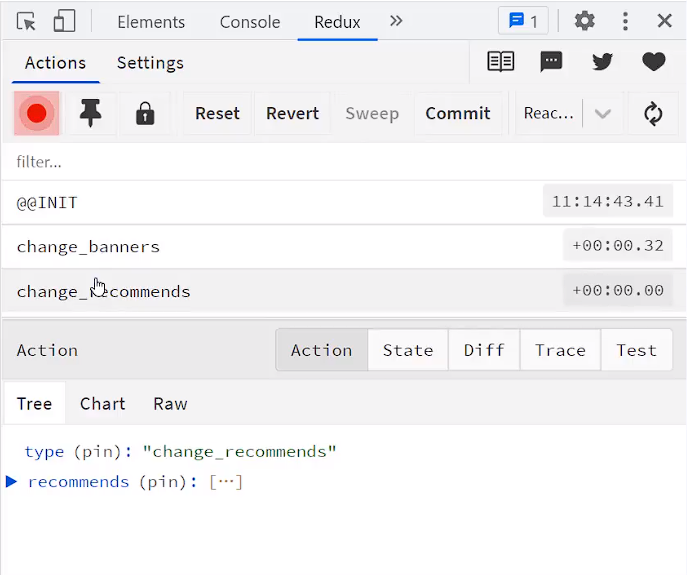Click the heart support icon

pyautogui.click(x=654, y=62)
